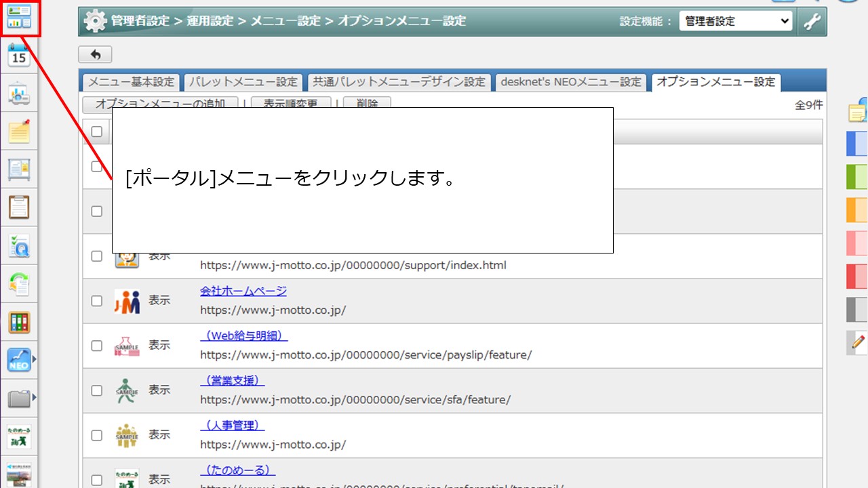Screen dimensions: 868x488
Task: Switch to the メニュー基本設定 tab
Action: [x=132, y=82]
